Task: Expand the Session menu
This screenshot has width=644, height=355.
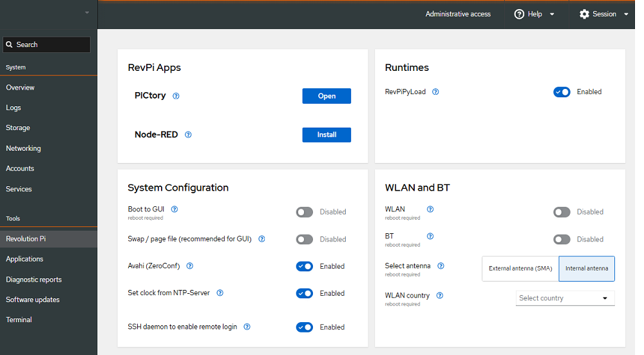Action: pyautogui.click(x=603, y=14)
